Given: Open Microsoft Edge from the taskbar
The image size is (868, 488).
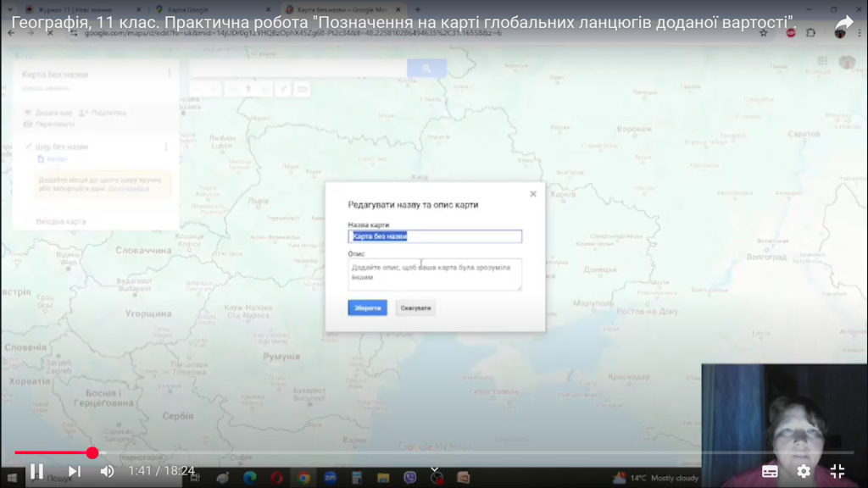Looking at the screenshot, I should coord(250,478).
